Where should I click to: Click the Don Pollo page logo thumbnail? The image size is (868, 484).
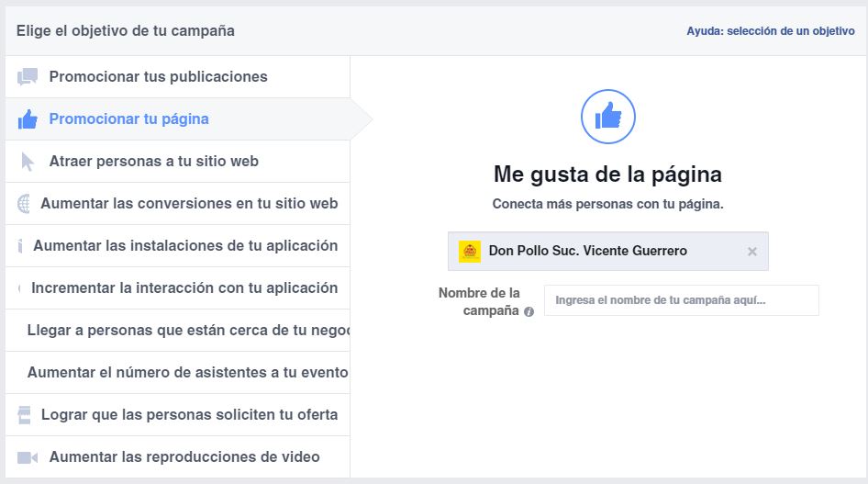pyautogui.click(x=470, y=252)
